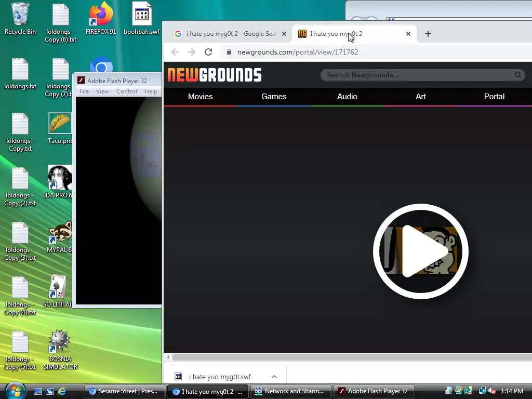The image size is (532, 399).
Task: Click the Show Desktop quick launch icon
Action: coord(37,391)
